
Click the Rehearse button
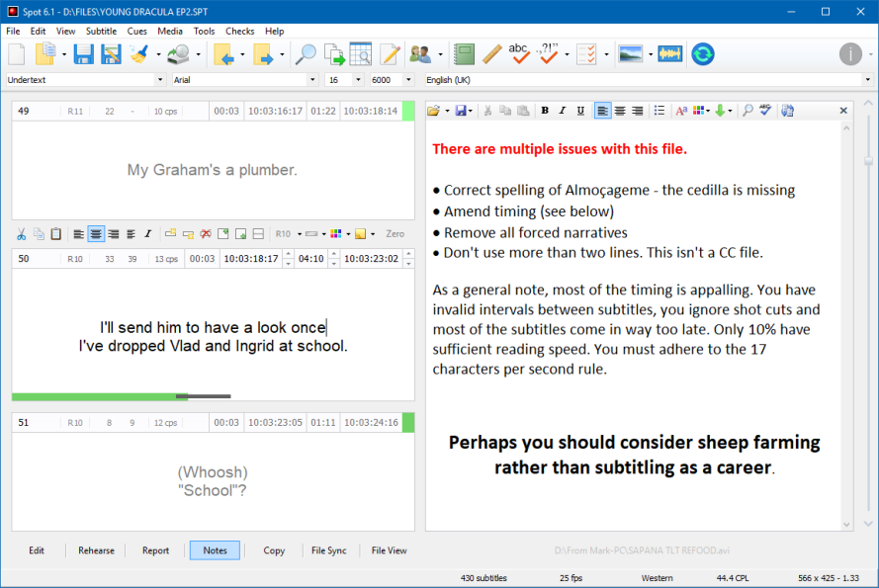(x=96, y=550)
